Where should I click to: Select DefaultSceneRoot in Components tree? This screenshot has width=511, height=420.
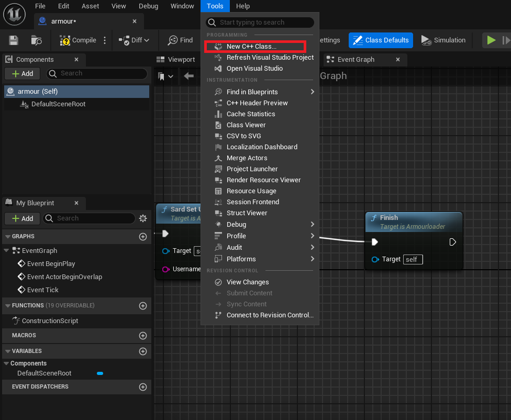tap(76, 104)
